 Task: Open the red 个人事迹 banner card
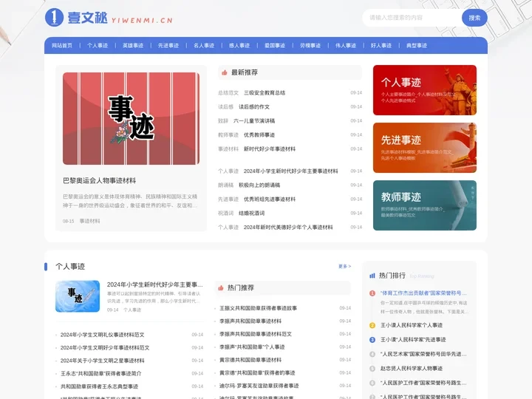click(425, 90)
